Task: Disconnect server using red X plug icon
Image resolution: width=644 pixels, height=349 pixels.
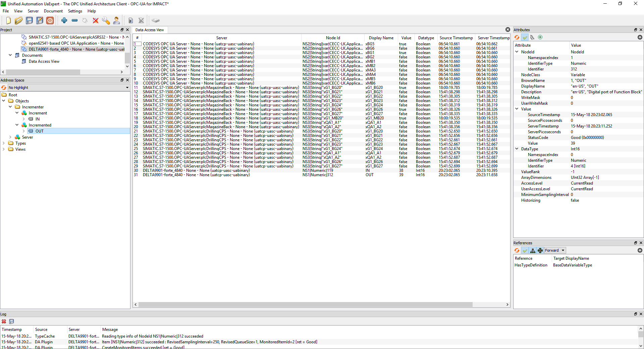Action: (x=96, y=20)
